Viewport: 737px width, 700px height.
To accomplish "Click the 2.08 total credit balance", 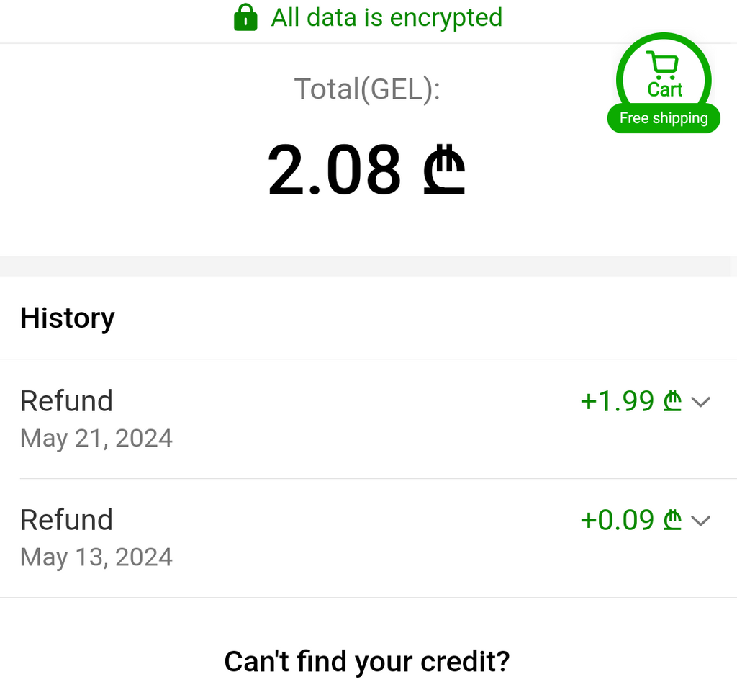I will click(334, 171).
